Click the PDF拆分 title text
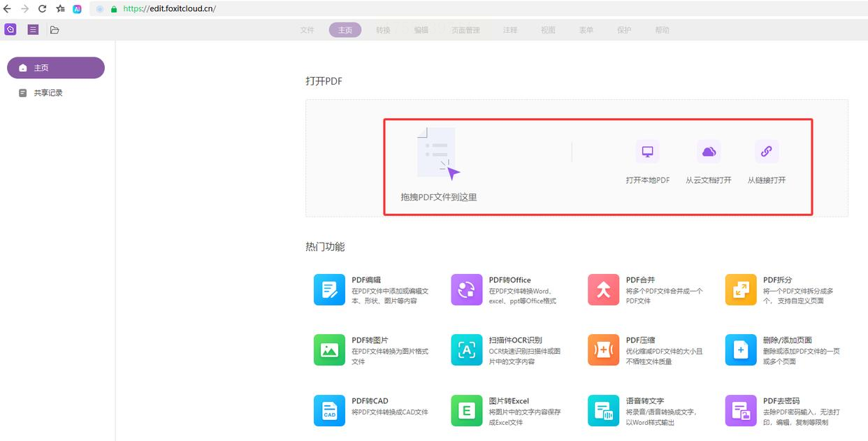 coord(778,280)
